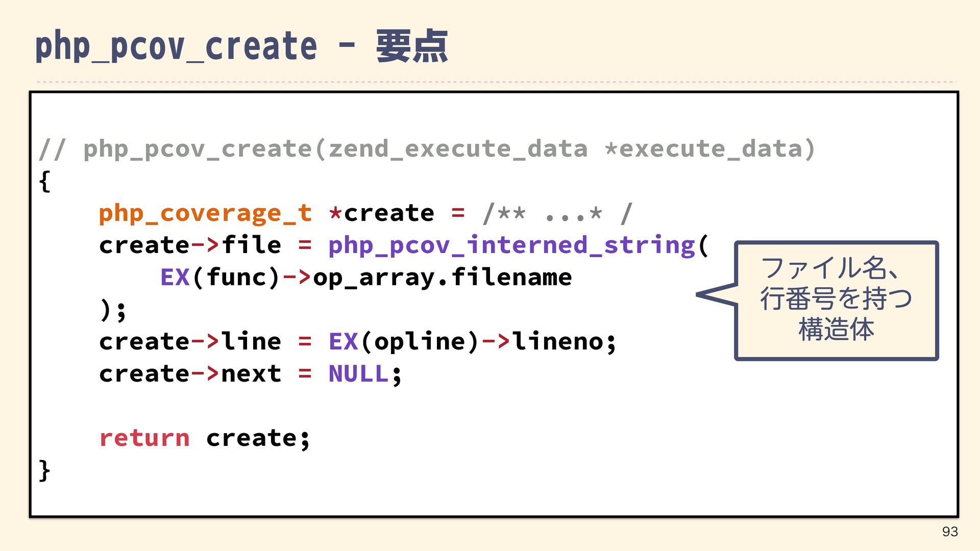980x551 pixels.
Task: Click the php_coverage_t type keyword
Action: pyautogui.click(x=205, y=213)
